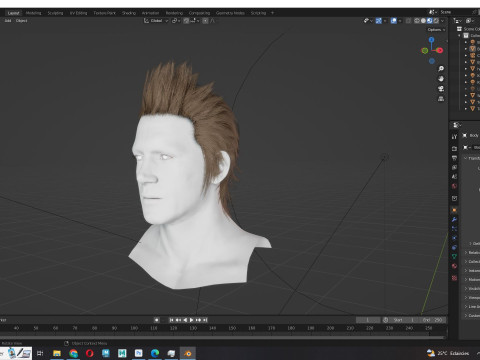Play the animation forward
The width and height of the screenshot is (480, 360).
click(192, 320)
